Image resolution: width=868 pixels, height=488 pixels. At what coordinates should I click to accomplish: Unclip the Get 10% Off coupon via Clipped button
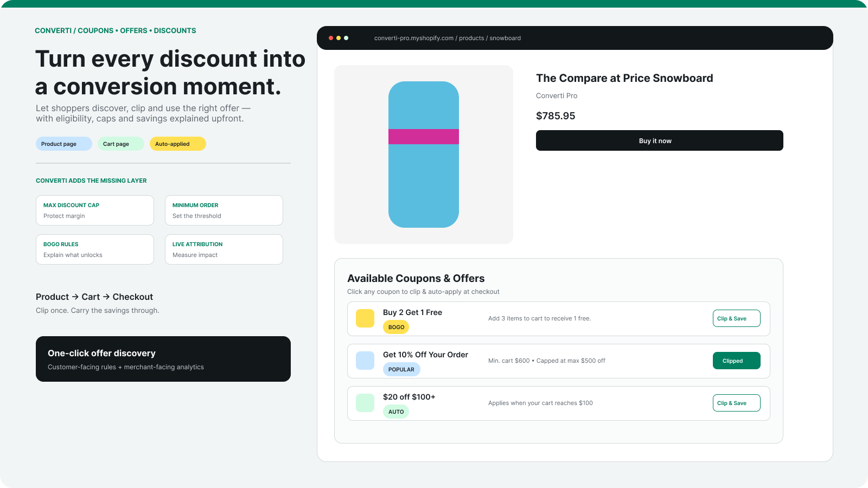(x=737, y=361)
